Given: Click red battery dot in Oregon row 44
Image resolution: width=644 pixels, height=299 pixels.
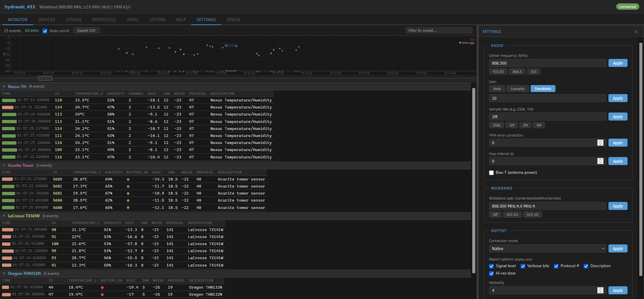Looking at the screenshot, I should 102,287.
